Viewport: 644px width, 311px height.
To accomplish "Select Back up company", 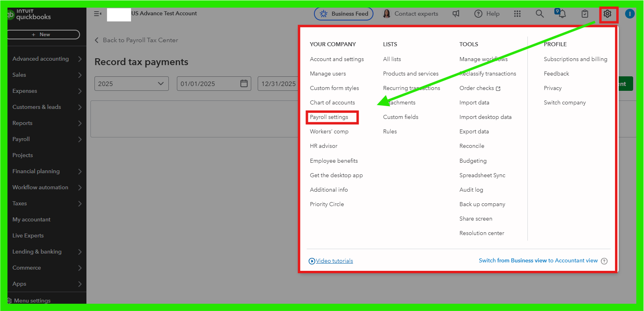I will (x=482, y=204).
